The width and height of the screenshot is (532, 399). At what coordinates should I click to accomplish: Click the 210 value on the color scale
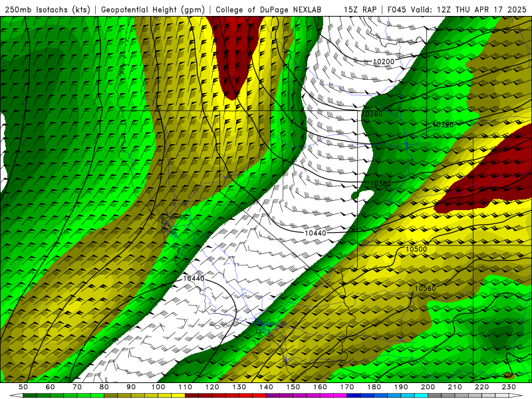tap(455, 387)
